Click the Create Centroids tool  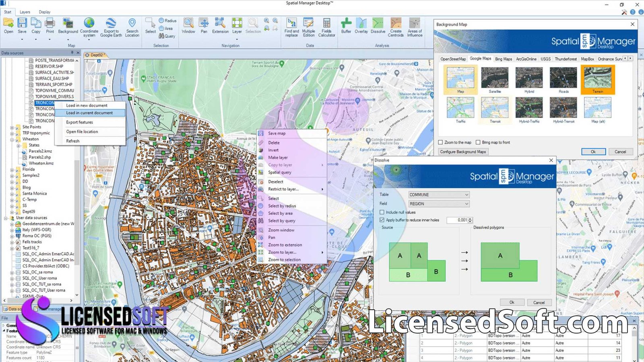396,27
